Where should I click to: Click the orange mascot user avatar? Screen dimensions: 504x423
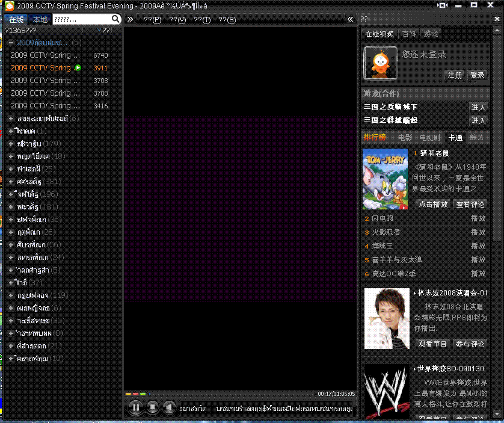(x=380, y=63)
